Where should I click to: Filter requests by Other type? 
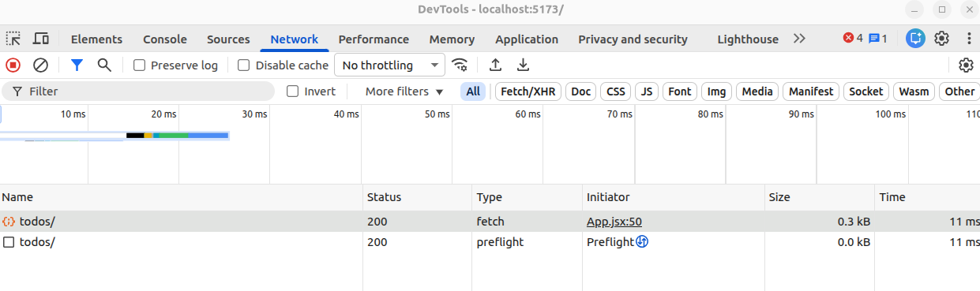[x=959, y=91]
